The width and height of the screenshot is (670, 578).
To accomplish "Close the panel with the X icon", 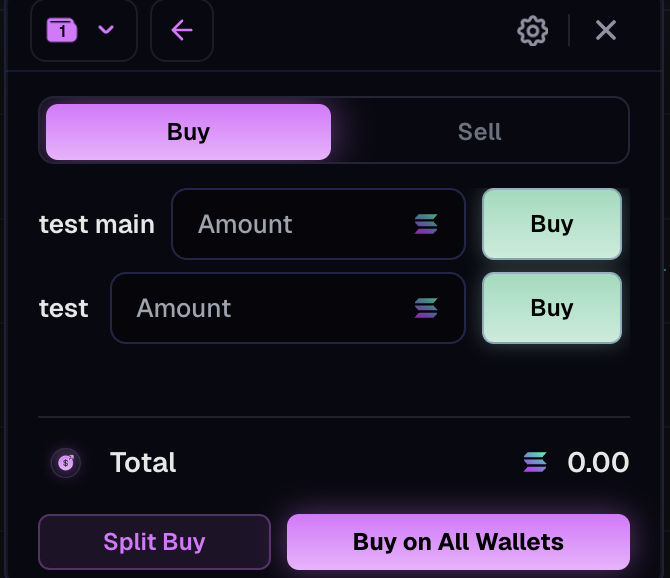I will [605, 30].
